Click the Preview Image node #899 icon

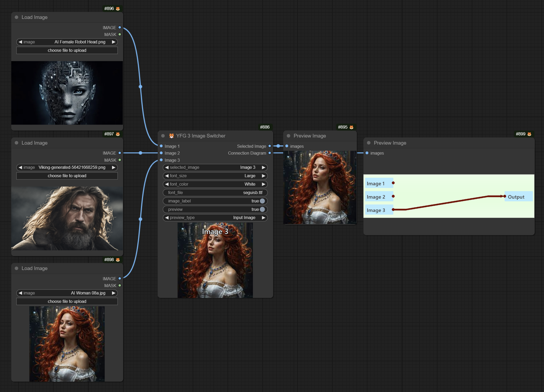point(530,134)
